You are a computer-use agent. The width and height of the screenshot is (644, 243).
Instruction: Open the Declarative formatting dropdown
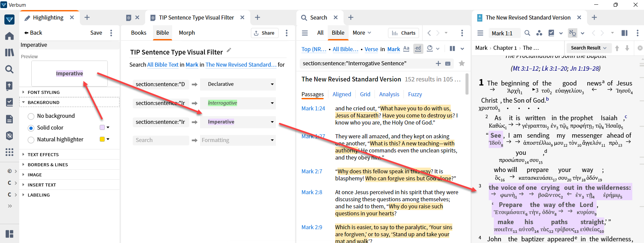[x=238, y=84]
